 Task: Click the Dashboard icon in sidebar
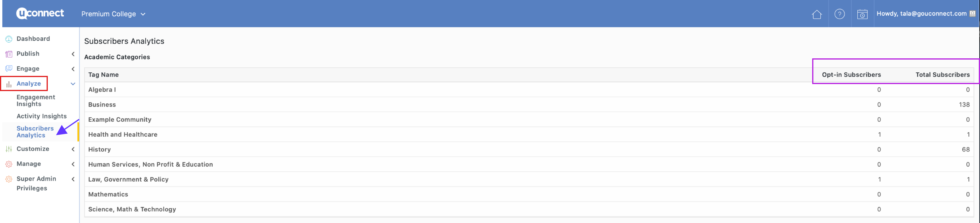click(9, 39)
